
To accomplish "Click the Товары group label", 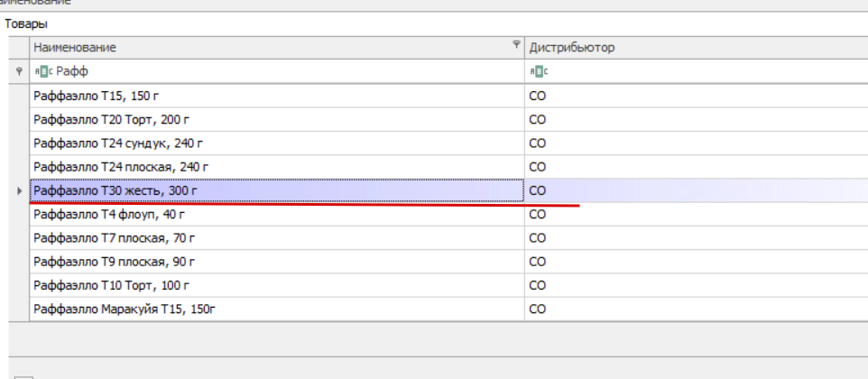I will click(26, 24).
